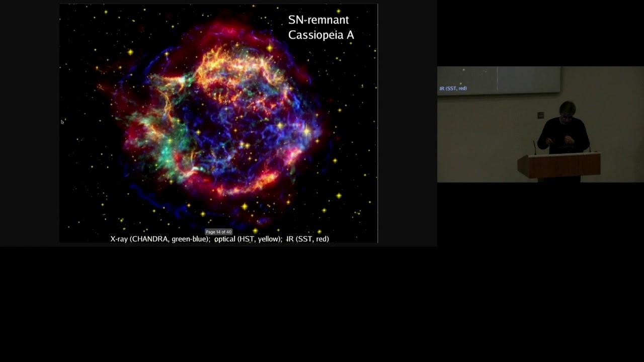Click the 'SN-remnant' title text
This screenshot has width=644, height=362.
[x=318, y=20]
